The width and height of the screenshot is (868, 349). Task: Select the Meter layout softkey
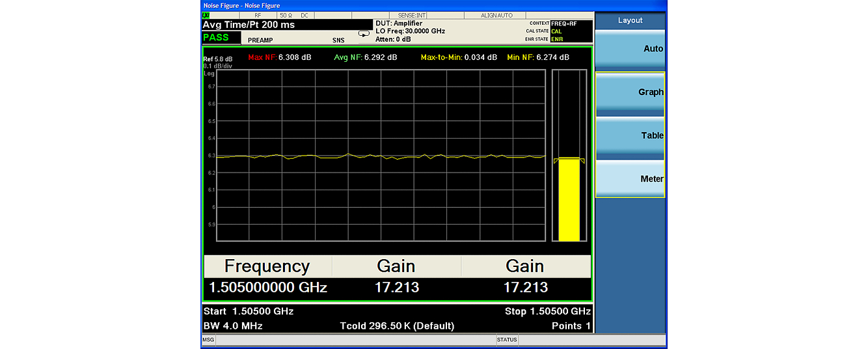point(630,179)
